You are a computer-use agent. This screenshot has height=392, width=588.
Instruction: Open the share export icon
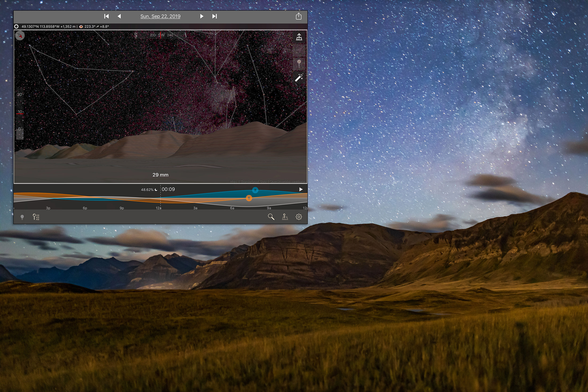coord(298,16)
